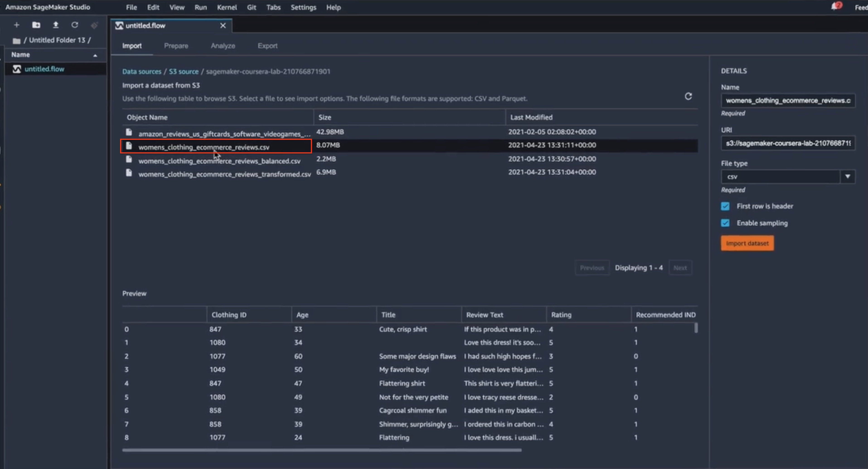
Task: Click the URI input field
Action: coord(788,143)
